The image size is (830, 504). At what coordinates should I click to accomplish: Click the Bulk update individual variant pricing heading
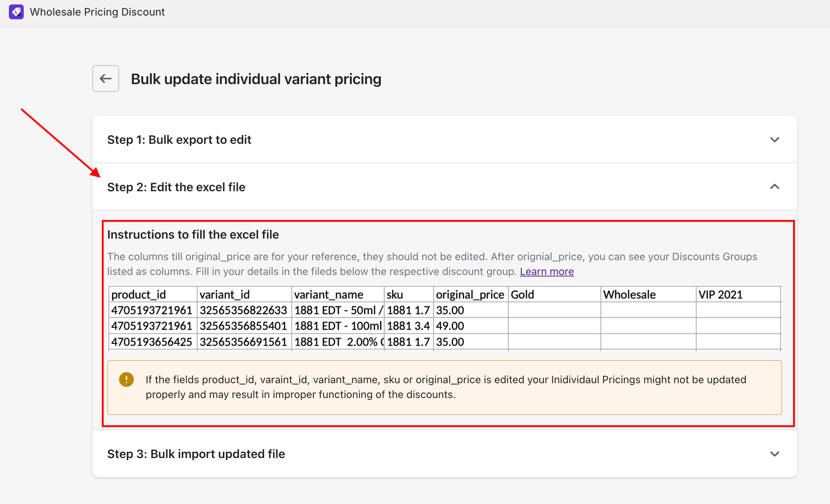click(x=256, y=79)
